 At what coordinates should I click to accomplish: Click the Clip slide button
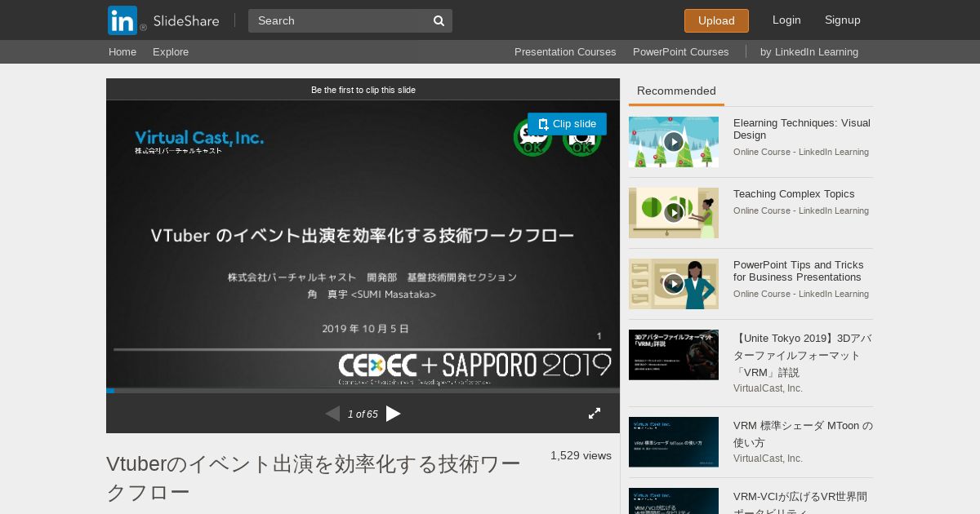[x=567, y=124]
